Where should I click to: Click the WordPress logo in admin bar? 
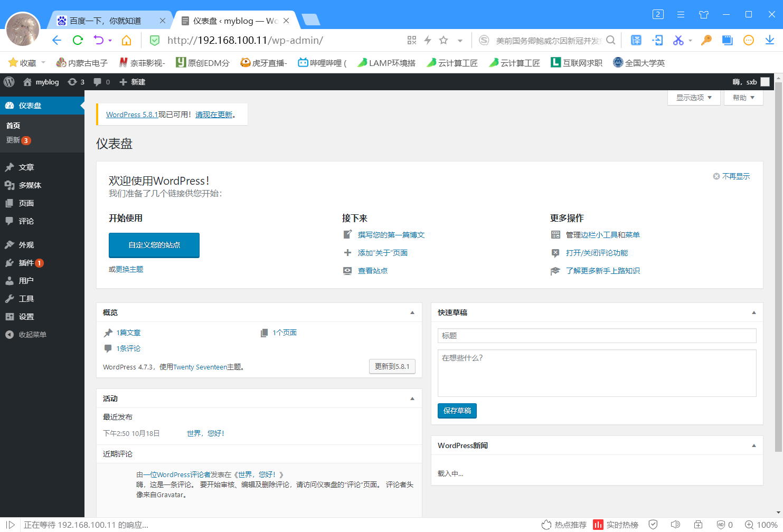coord(9,82)
